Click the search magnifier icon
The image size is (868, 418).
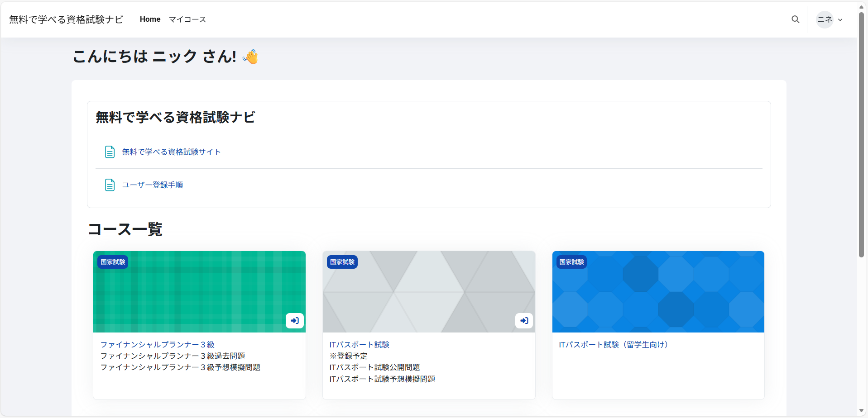(795, 19)
